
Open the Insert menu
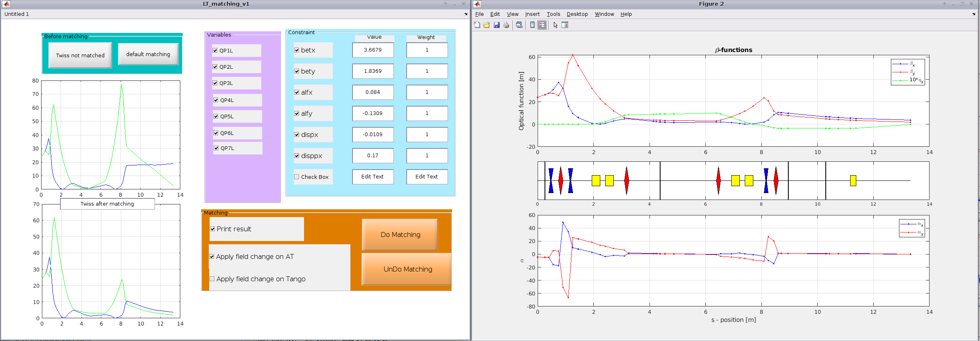(532, 14)
